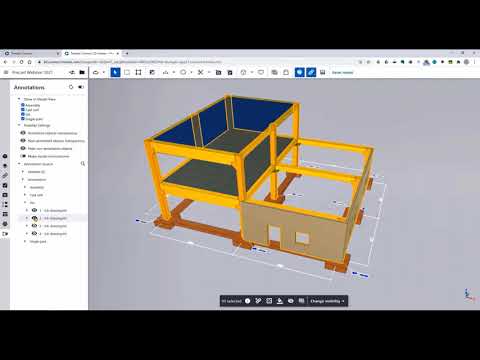The width and height of the screenshot is (480, 360).
Task: Open the paperclip icon in the left sidebar
Action: pos(5,175)
